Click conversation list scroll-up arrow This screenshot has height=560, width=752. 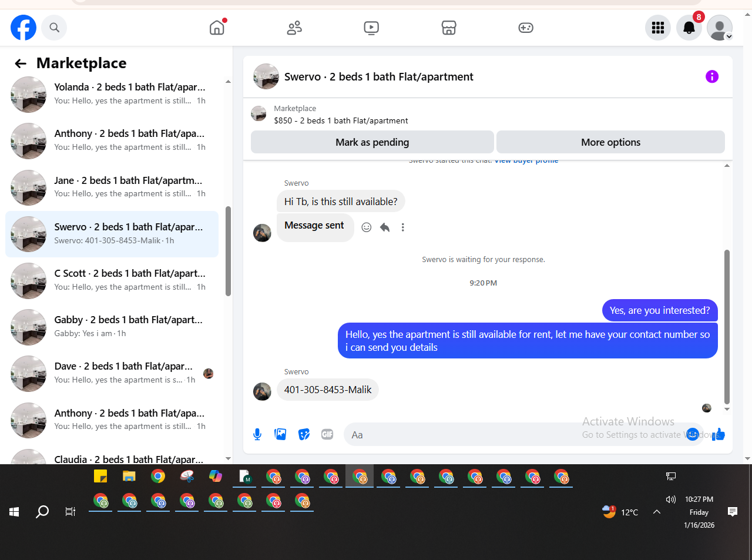(x=228, y=82)
